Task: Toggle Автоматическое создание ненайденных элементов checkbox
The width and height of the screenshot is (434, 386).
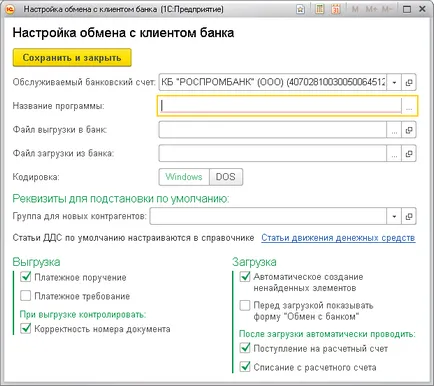Action: (245, 276)
